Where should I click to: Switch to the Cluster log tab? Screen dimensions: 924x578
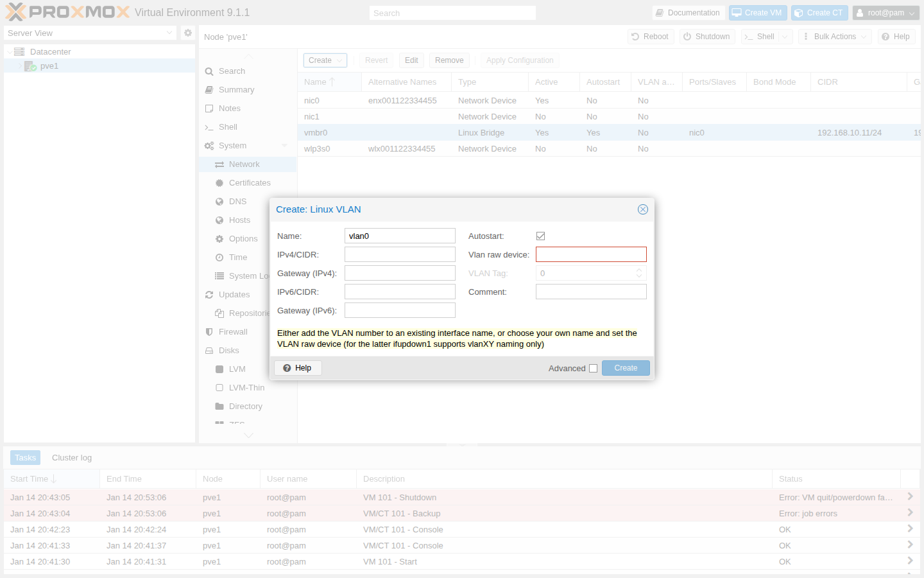[x=72, y=458]
